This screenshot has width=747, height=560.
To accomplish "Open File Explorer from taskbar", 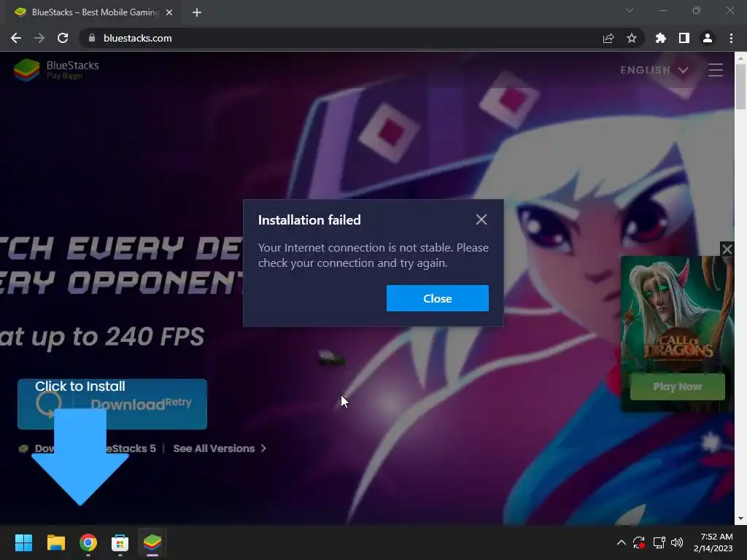I will [x=55, y=542].
